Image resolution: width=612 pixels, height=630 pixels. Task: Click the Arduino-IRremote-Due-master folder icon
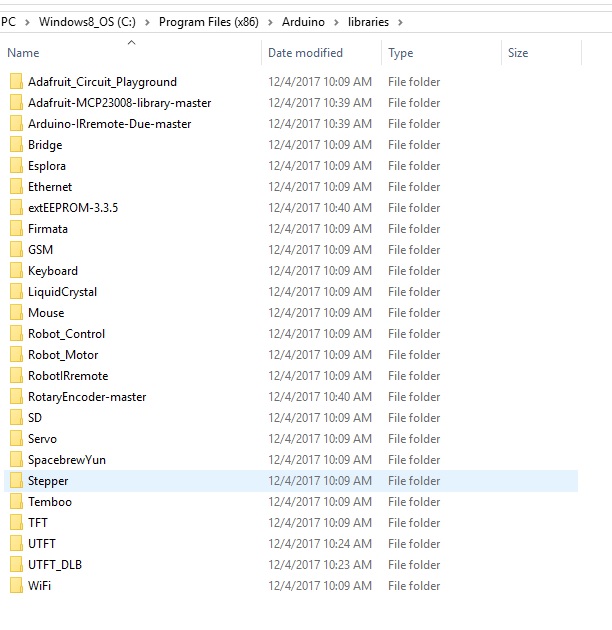pos(16,123)
